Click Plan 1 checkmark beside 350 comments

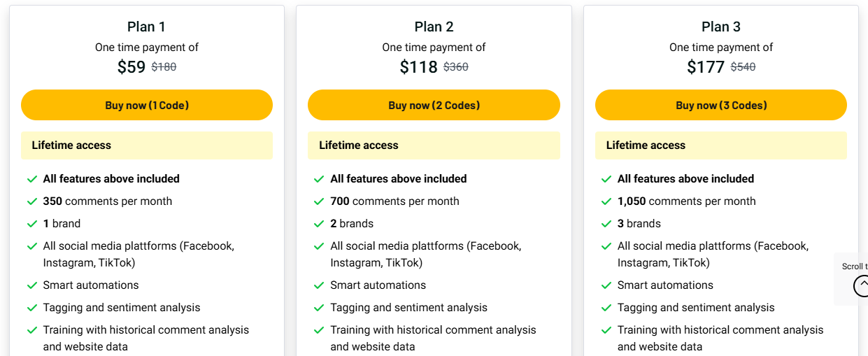point(32,201)
